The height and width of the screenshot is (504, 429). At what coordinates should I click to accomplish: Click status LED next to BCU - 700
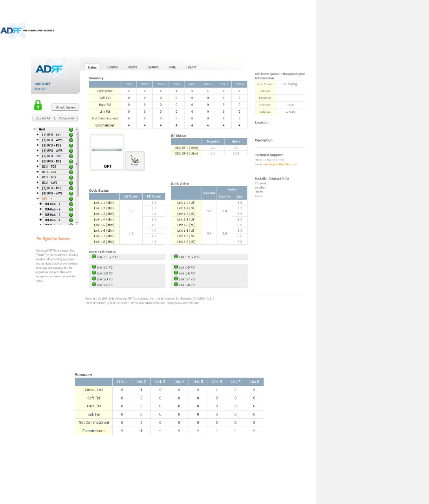[71, 167]
